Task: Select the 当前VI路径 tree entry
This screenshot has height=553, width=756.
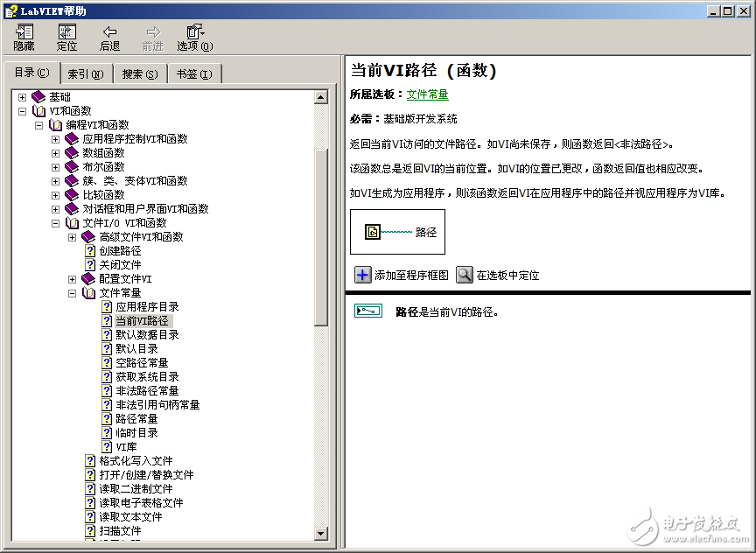Action: (x=143, y=320)
